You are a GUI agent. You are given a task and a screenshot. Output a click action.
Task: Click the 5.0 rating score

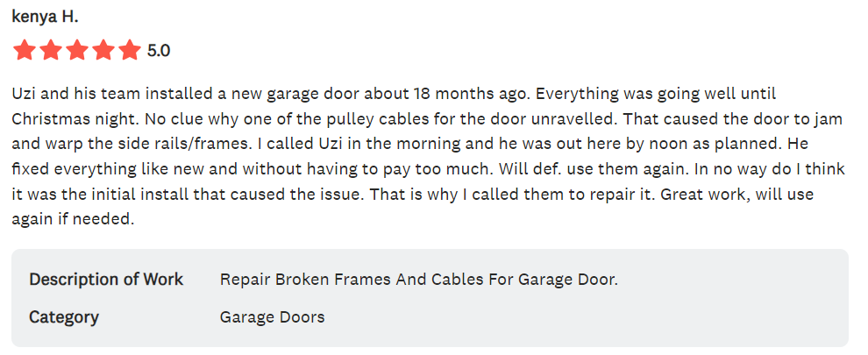pos(159,51)
